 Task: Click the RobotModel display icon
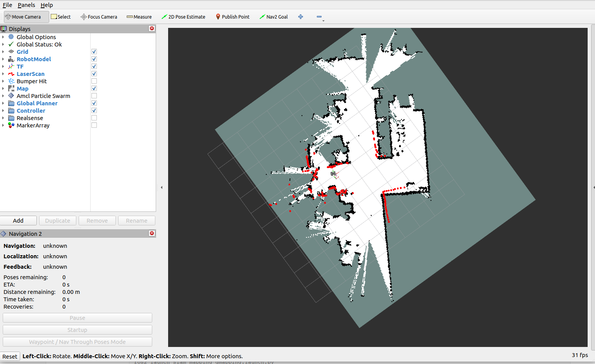(x=11, y=59)
